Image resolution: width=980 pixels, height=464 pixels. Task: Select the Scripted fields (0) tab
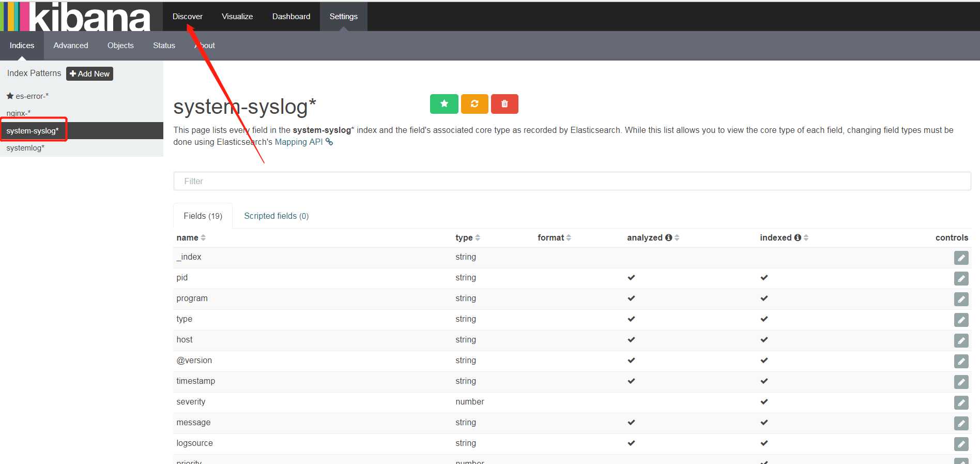click(x=276, y=216)
